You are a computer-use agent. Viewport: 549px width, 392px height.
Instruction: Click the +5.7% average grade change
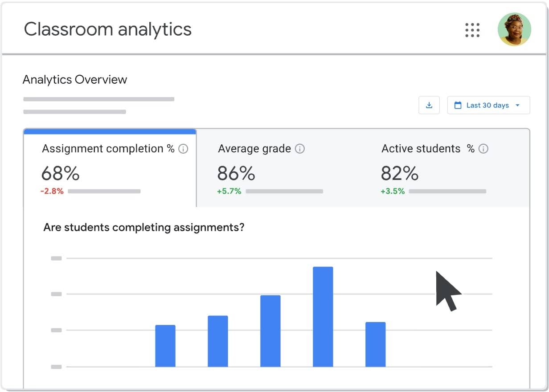coord(229,191)
